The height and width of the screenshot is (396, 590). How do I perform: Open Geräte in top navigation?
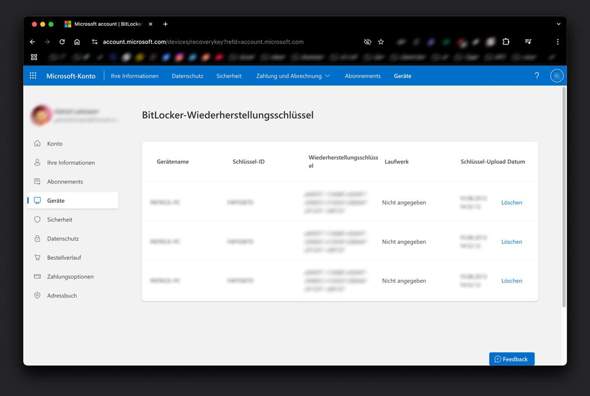point(402,76)
